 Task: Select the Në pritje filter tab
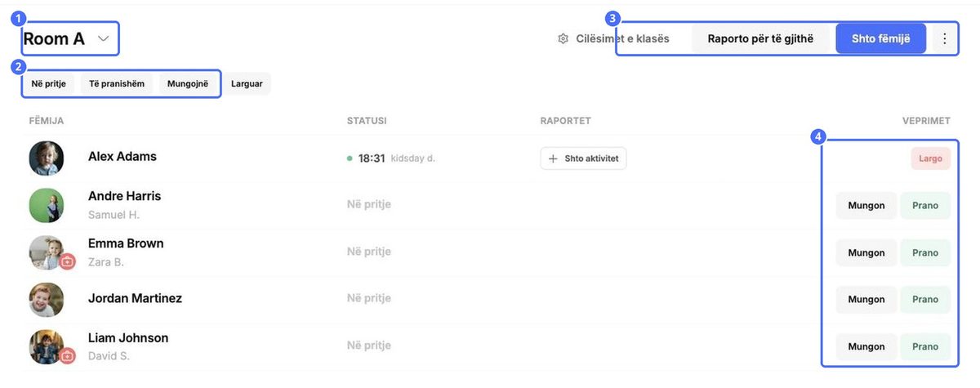49,83
